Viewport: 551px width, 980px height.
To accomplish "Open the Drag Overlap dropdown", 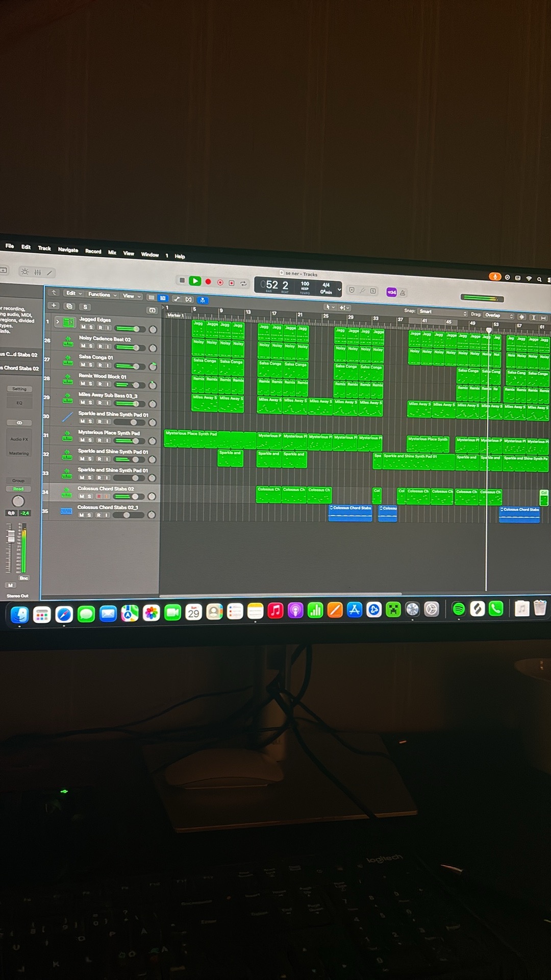I will (498, 315).
